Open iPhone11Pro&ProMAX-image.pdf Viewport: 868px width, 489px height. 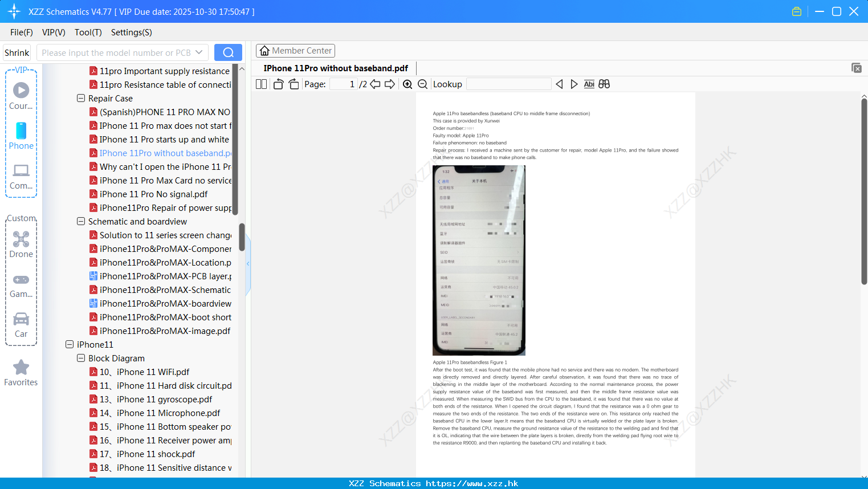point(160,331)
